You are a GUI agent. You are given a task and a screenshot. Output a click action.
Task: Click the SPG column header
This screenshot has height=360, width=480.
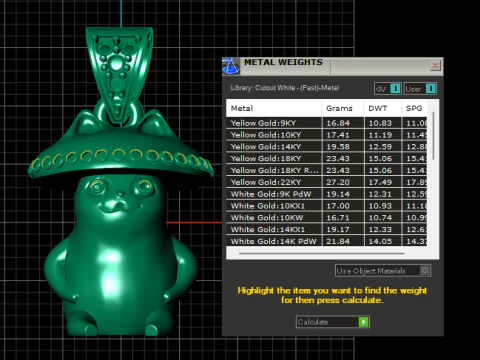414,108
